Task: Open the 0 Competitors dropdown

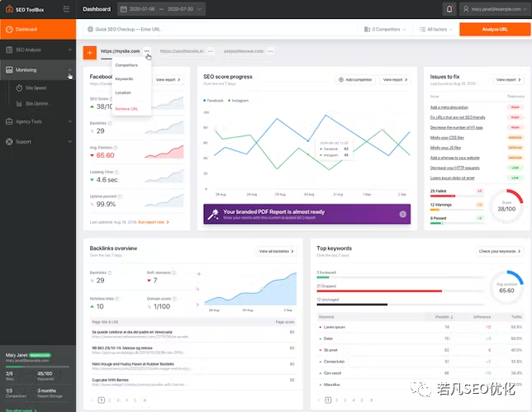Action: pyautogui.click(x=385, y=30)
